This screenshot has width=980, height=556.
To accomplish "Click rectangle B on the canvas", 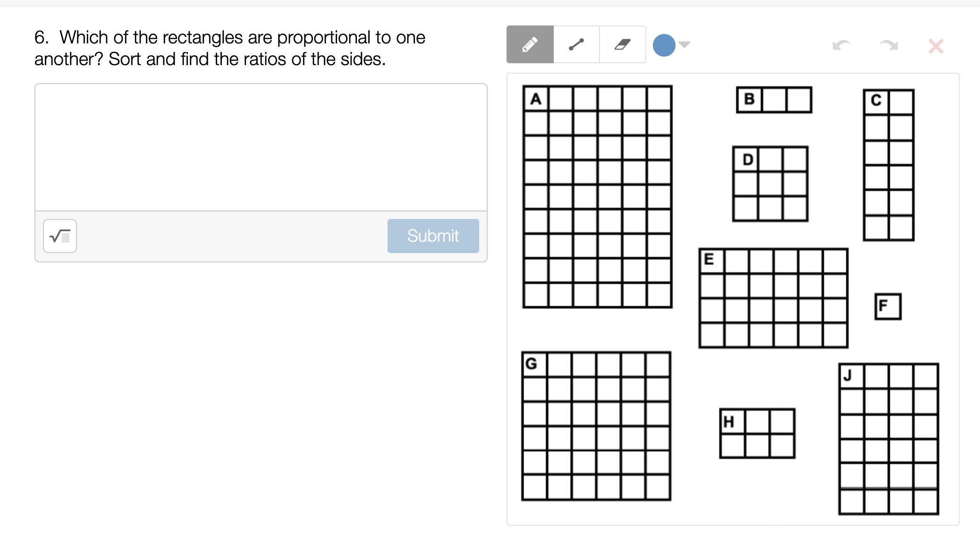I will (x=774, y=100).
